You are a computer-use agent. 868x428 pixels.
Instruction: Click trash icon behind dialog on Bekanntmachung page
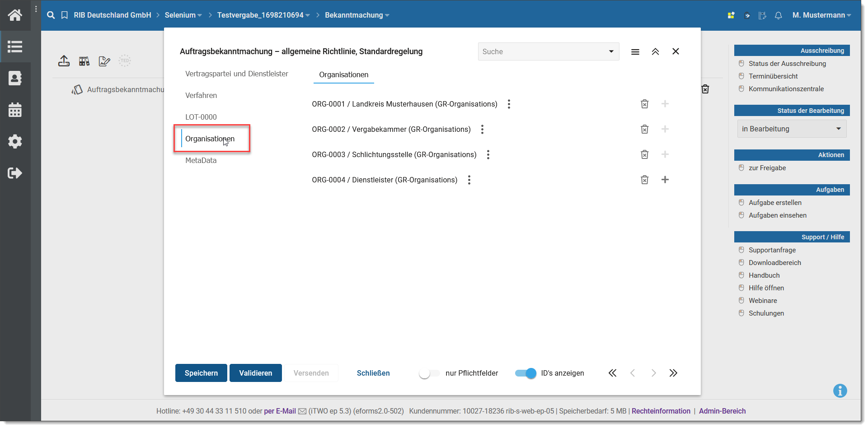(x=705, y=89)
